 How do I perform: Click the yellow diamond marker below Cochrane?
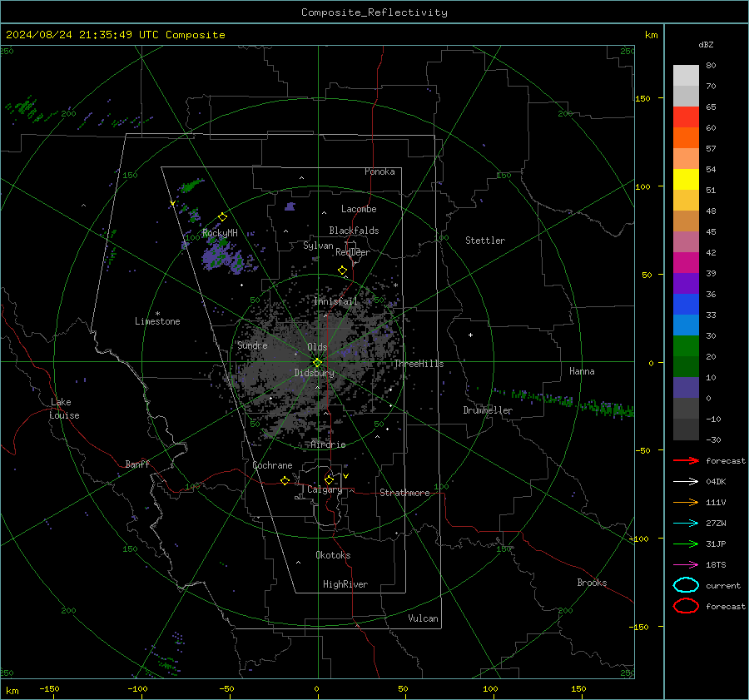pyautogui.click(x=285, y=481)
